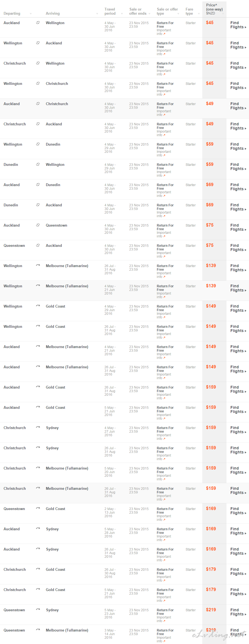
Task: Sort by Price one-way column header
Action: 214,9
